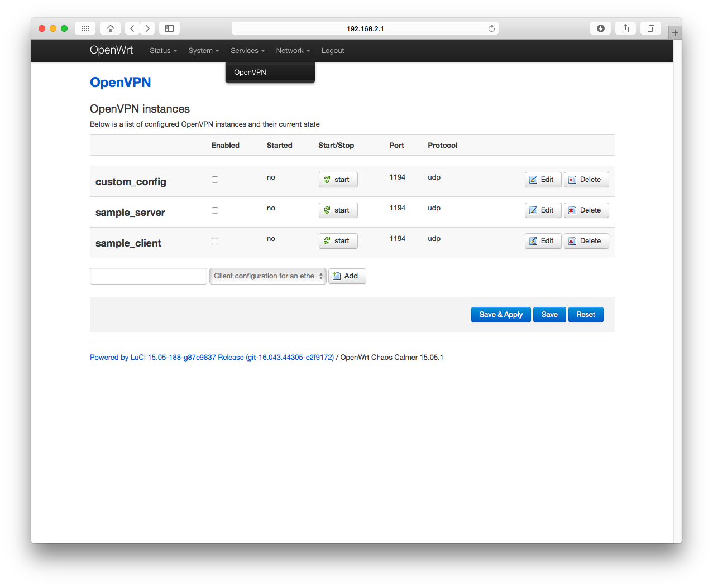The image size is (713, 588).
Task: Edit the sample_client instance
Action: click(543, 241)
